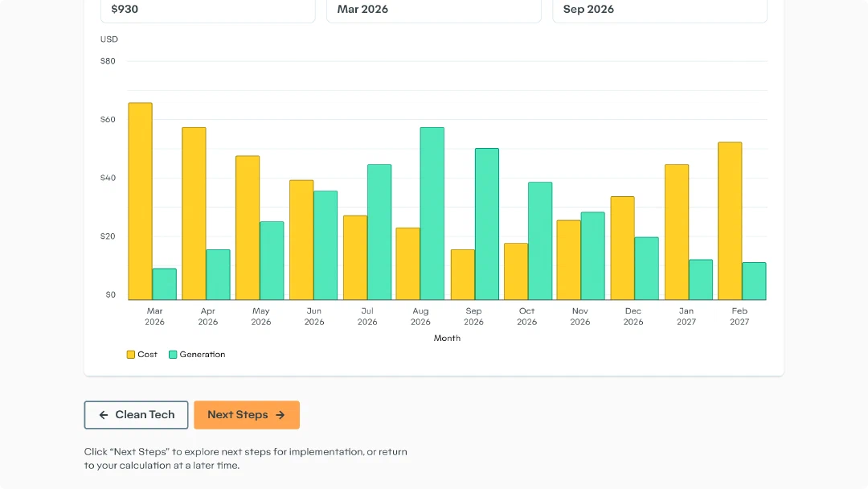868x489 pixels.
Task: Click the May 2026 green generation bar
Action: pos(272,261)
